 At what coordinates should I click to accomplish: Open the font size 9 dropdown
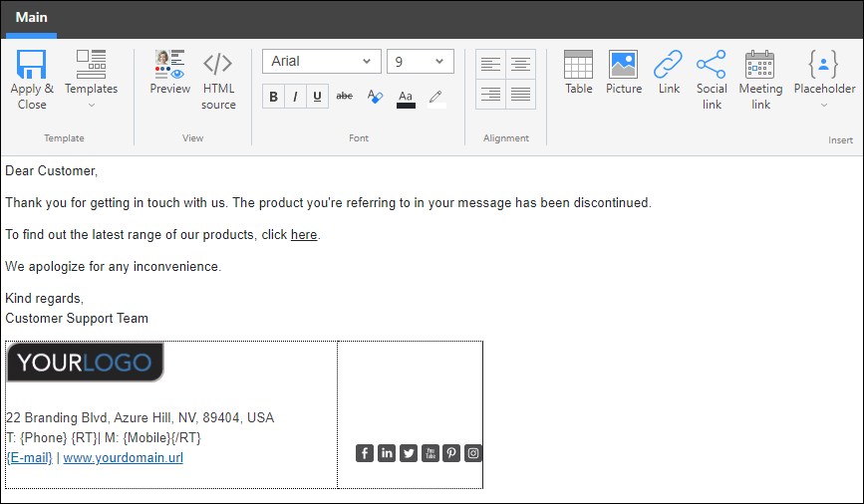tap(421, 61)
